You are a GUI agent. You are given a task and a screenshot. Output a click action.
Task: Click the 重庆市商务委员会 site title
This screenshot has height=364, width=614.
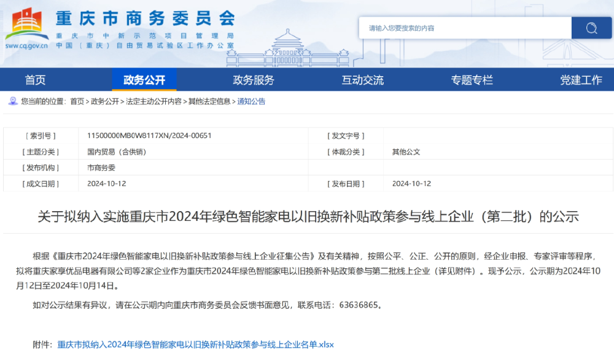pyautogui.click(x=145, y=17)
